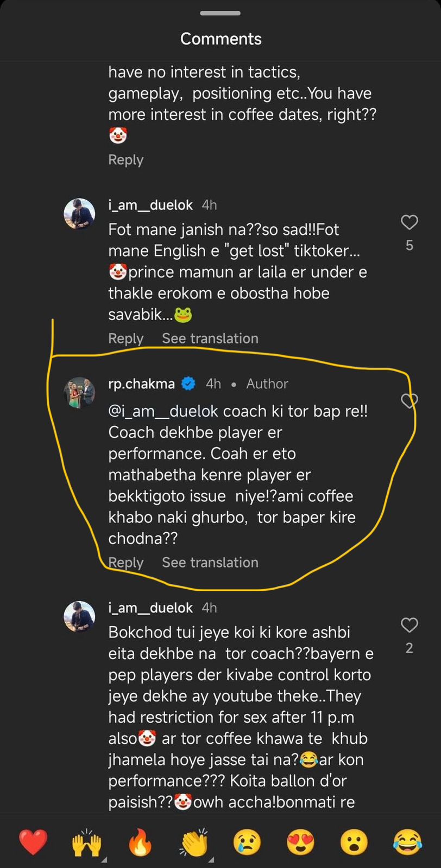Reply to rp.chakma's comment
The width and height of the screenshot is (441, 868).
coord(125,563)
